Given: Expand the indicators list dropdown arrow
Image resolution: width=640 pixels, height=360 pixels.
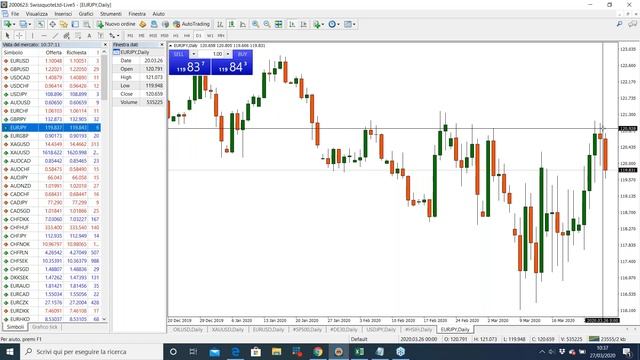Looking at the screenshot, I should pos(322,24).
